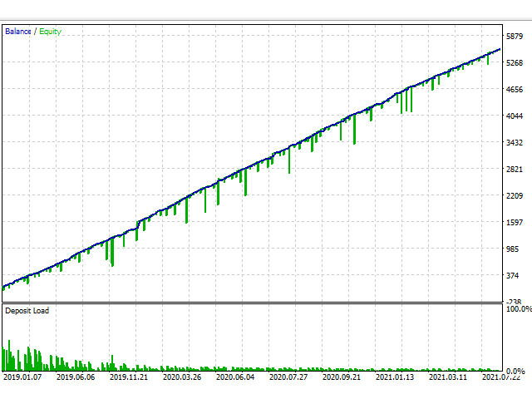The height and width of the screenshot is (399, 532).
Task: Select the 985 axis value
Action: (512, 249)
